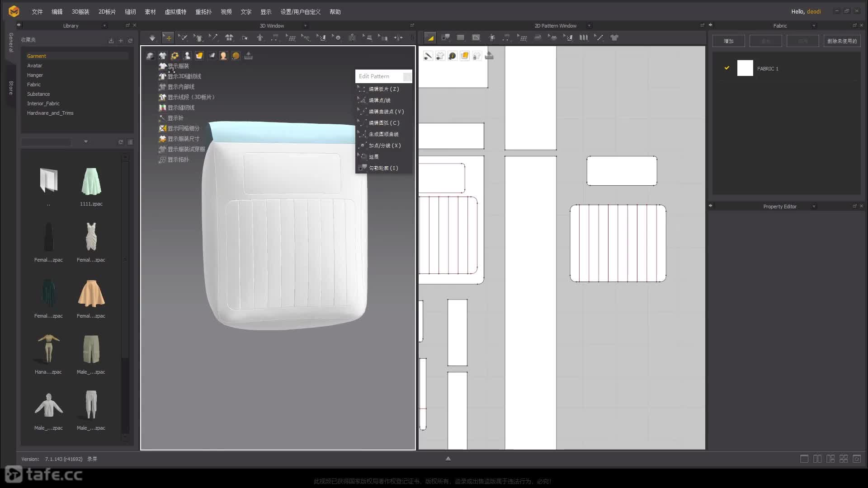This screenshot has height=488, width=868.
Task: Click the garment display shirt icon in 3D window
Action: (162, 56)
